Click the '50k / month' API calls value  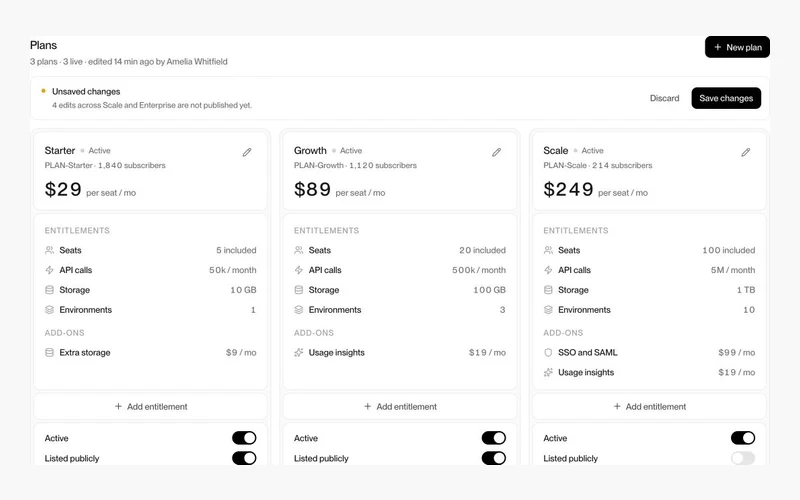(233, 270)
